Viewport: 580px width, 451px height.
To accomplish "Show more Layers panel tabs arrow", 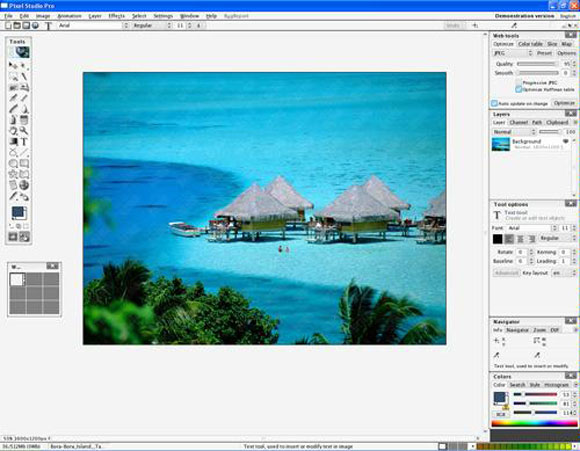I will coord(575,122).
